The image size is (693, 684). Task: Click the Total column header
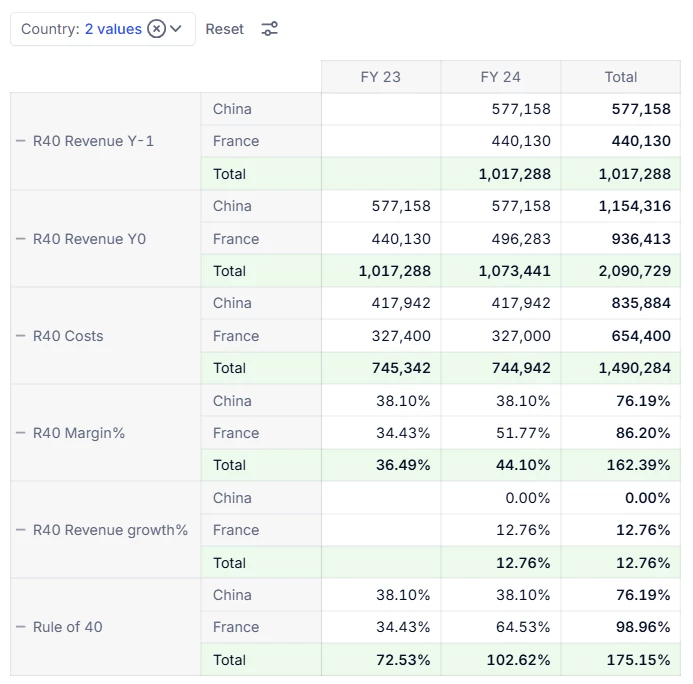point(621,77)
